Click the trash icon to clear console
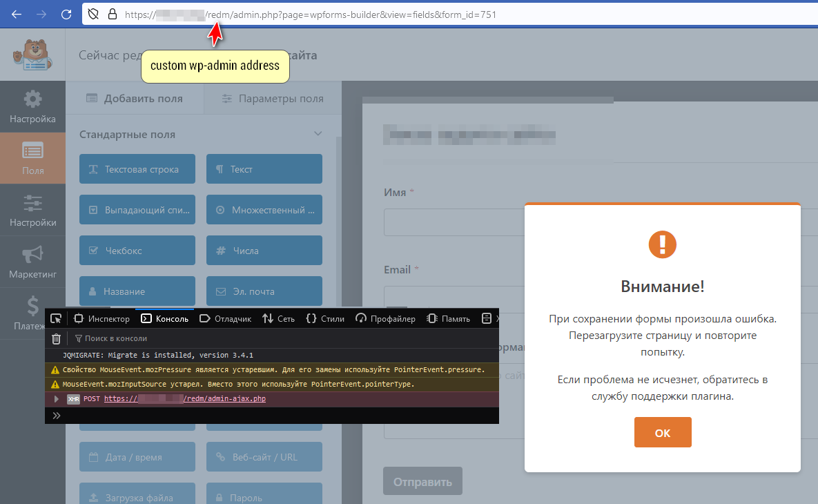This screenshot has height=504, width=818. point(57,338)
